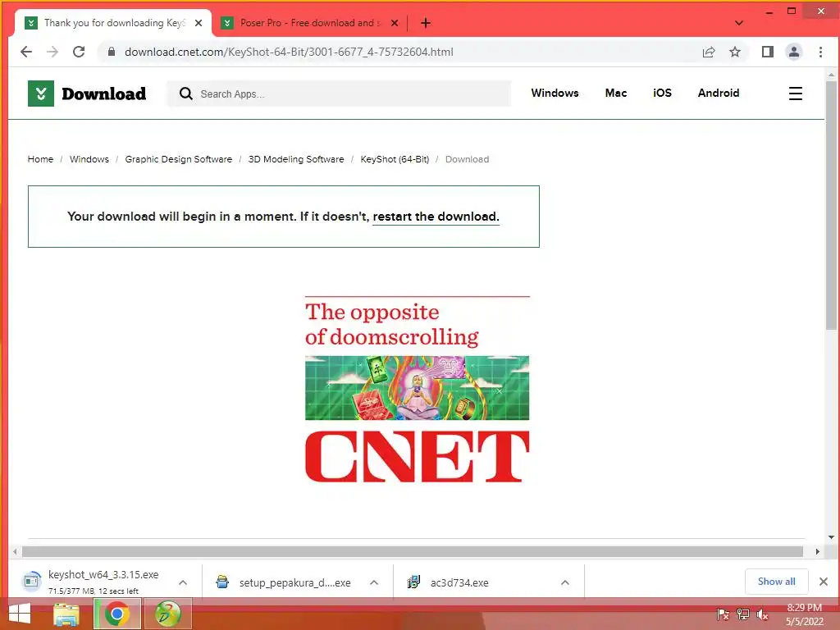The image size is (840, 630).
Task: Open KeyShot (64-Bit) breadcrumb
Action: (x=395, y=159)
